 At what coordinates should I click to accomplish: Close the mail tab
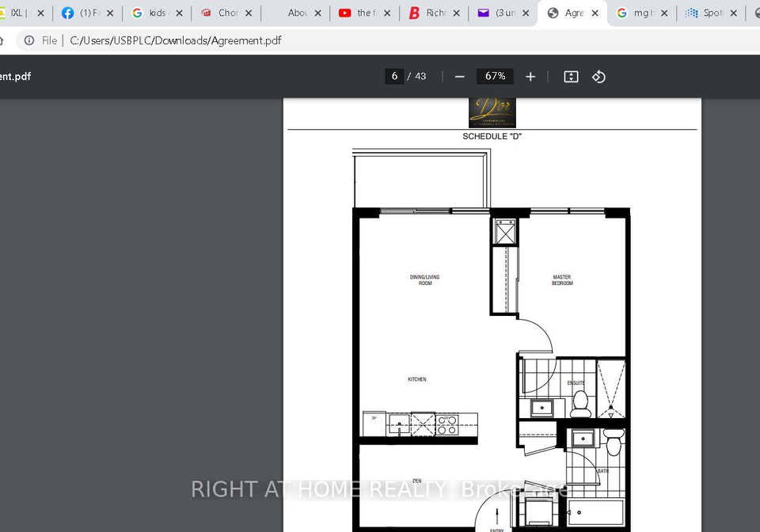pyautogui.click(x=526, y=13)
